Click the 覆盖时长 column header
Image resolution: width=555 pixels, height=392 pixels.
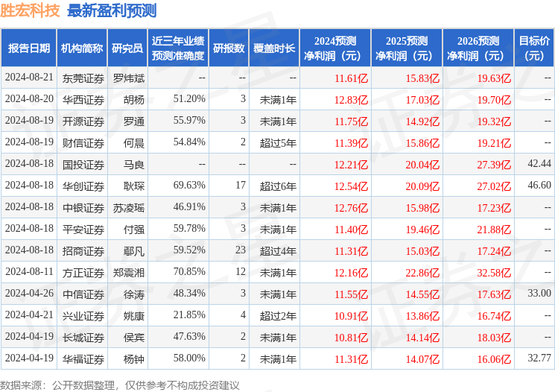point(274,48)
